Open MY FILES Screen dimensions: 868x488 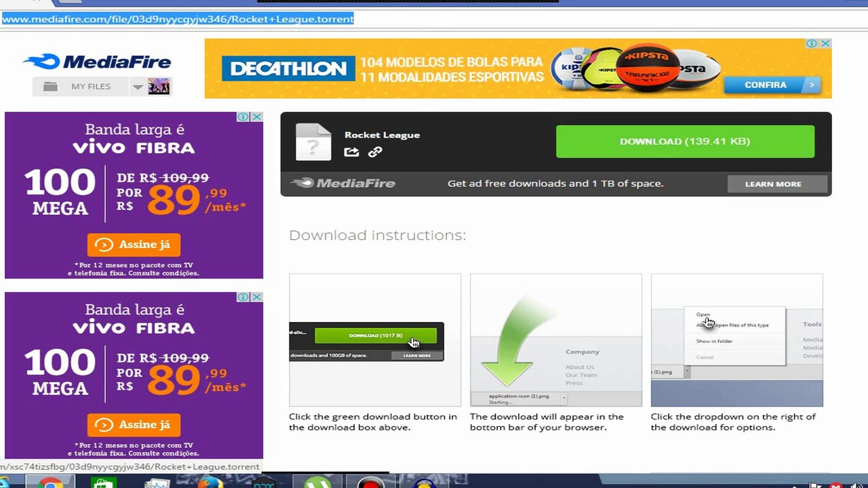(81, 87)
